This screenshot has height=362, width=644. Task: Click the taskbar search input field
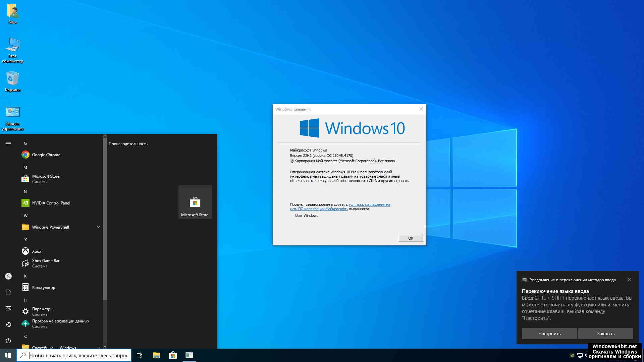tap(78, 355)
